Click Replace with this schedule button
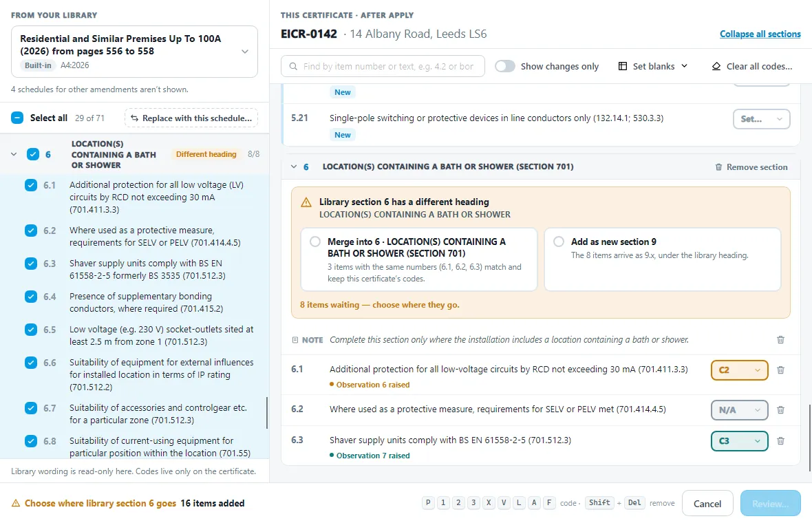Viewport: 812px width, 523px height. point(191,118)
